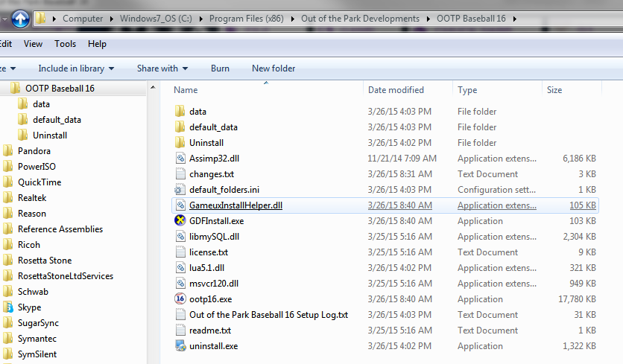623x364 pixels.
Task: Open the Include in library dropdown
Action: (x=76, y=68)
